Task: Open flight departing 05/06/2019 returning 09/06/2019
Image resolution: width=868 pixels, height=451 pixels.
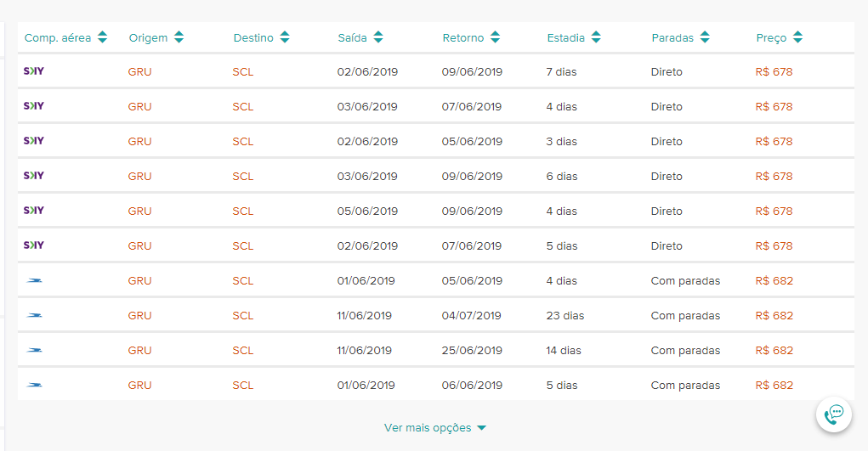Action: point(435,211)
